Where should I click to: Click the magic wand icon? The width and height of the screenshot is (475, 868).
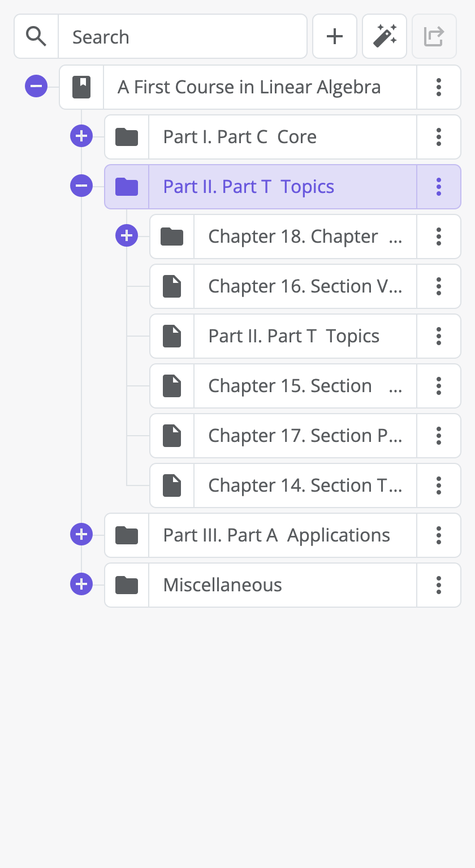click(x=385, y=37)
